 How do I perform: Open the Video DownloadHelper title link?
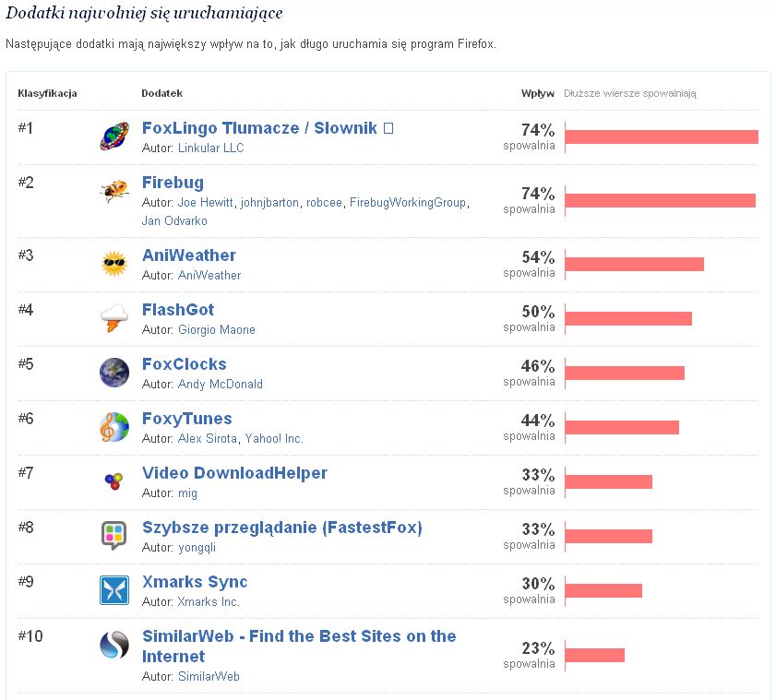click(234, 473)
